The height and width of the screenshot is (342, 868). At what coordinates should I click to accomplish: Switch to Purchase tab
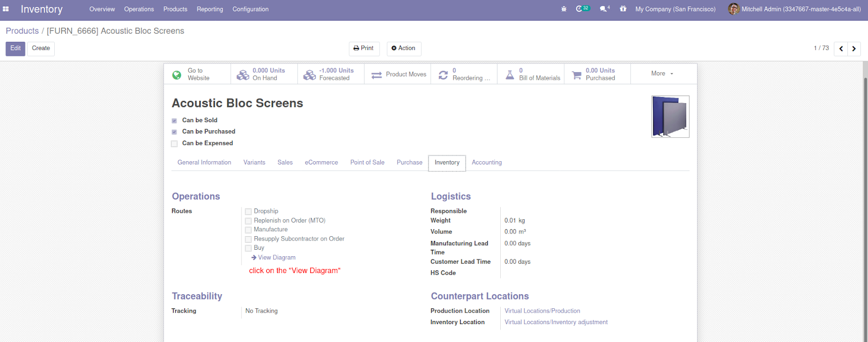point(410,163)
